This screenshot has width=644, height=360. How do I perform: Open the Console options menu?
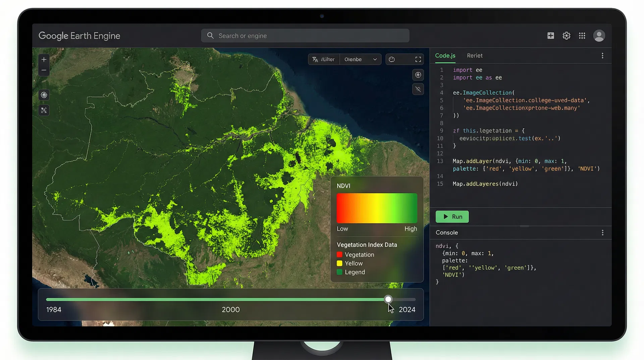602,232
